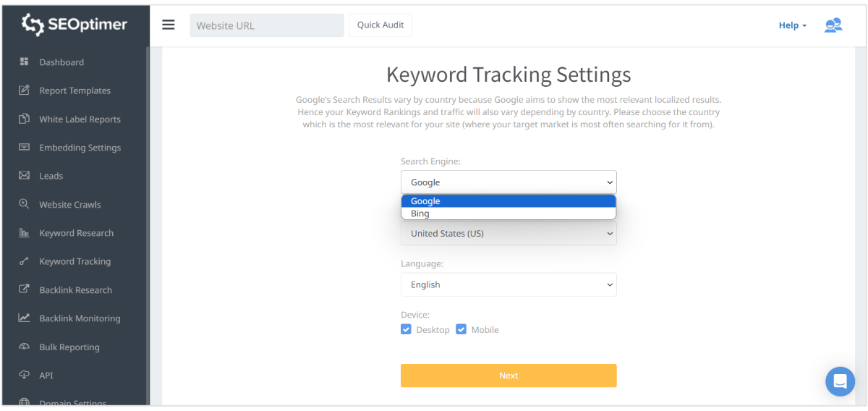
Task: Click the hamburger menu icon
Action: click(x=169, y=25)
